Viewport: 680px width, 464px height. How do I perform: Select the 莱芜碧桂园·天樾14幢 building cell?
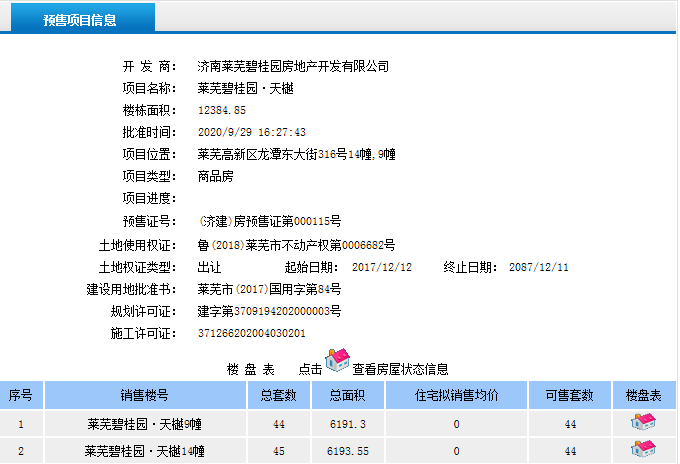click(x=145, y=452)
